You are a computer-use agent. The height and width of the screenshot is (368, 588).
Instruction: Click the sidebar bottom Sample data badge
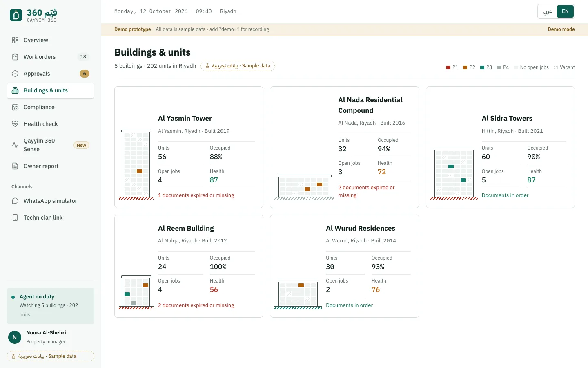51,356
